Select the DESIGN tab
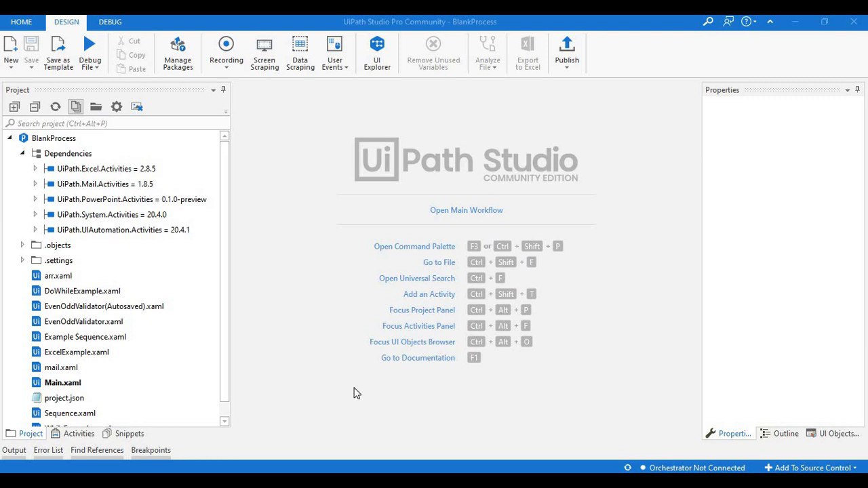Viewport: 868px width, 488px height. tap(66, 22)
